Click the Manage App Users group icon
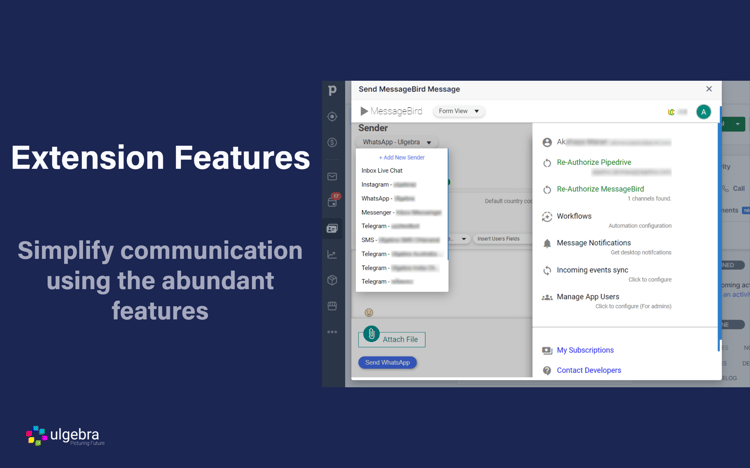750x468 pixels. click(x=547, y=297)
